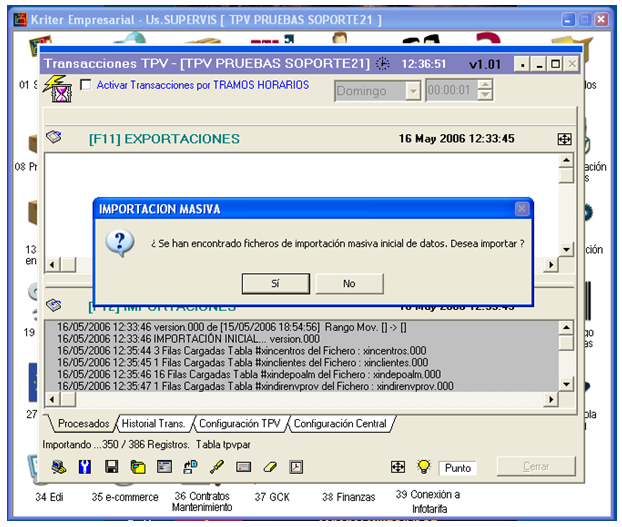The width and height of the screenshot is (622, 527).
Task: Click the expand arrows icon beside light bulb
Action: pos(398,467)
